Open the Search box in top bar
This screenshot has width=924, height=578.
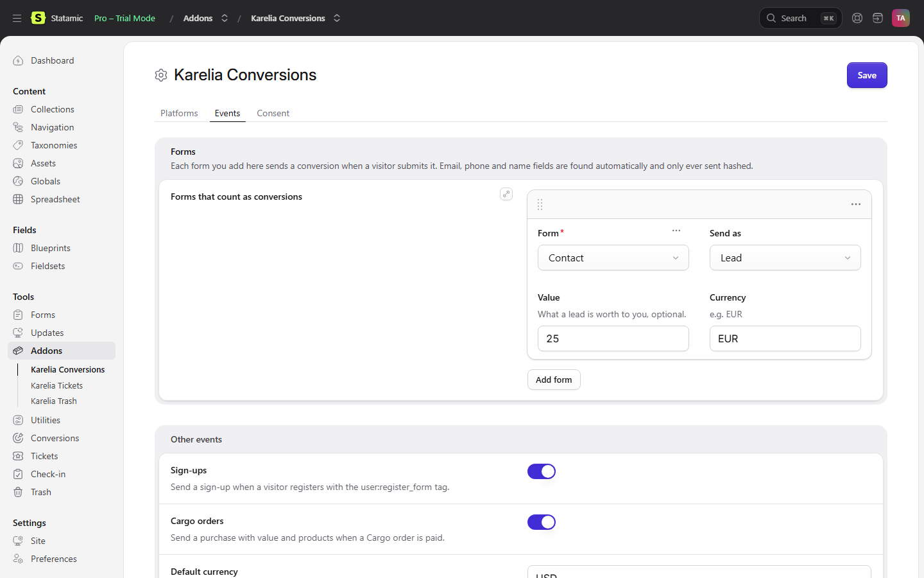801,18
